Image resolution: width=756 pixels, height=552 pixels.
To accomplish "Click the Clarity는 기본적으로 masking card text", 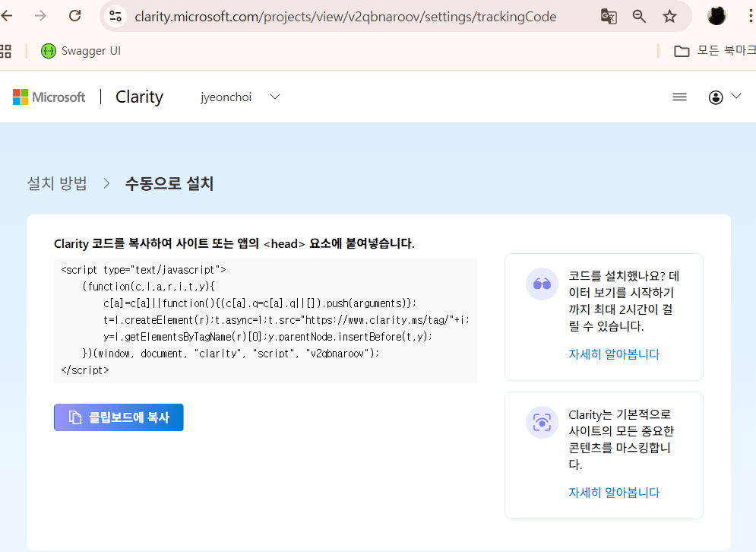I will tap(621, 439).
